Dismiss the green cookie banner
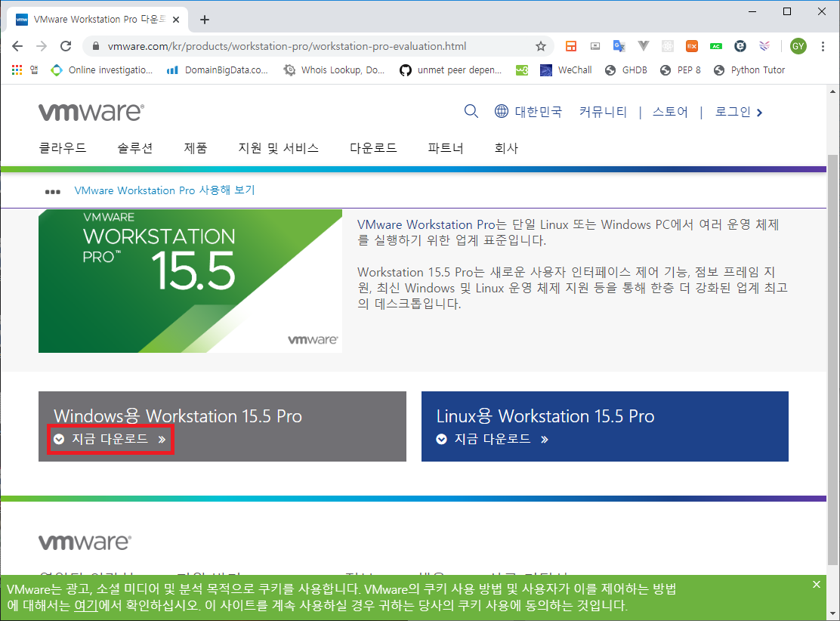This screenshot has height=621, width=840. click(x=817, y=584)
